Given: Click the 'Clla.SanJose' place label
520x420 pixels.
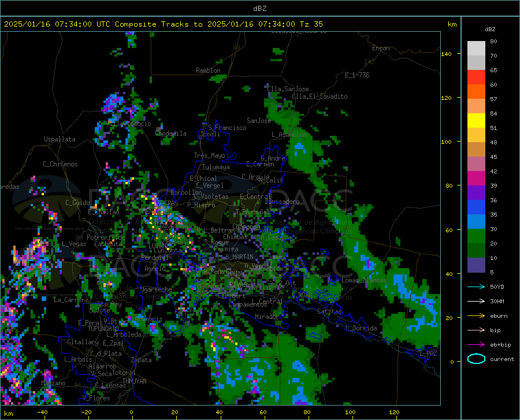Looking at the screenshot, I should (288, 89).
